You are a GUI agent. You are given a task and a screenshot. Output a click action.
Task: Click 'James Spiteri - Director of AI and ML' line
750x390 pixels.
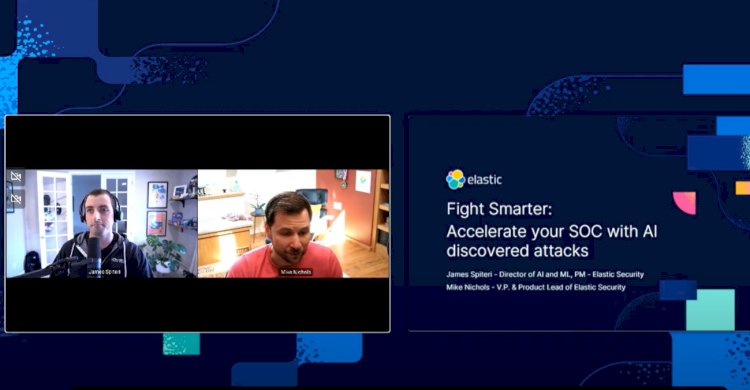click(x=545, y=274)
